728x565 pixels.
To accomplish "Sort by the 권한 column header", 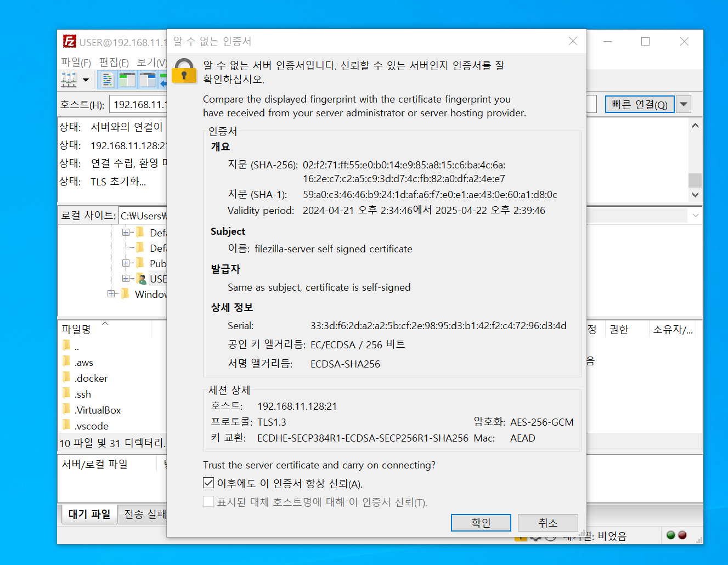I will tap(626, 329).
